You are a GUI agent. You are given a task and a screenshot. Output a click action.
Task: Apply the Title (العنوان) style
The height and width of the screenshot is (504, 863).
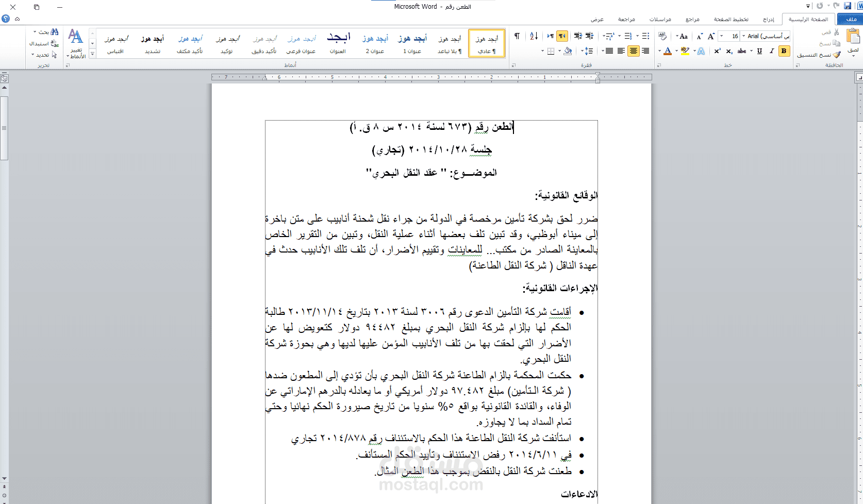(338, 43)
